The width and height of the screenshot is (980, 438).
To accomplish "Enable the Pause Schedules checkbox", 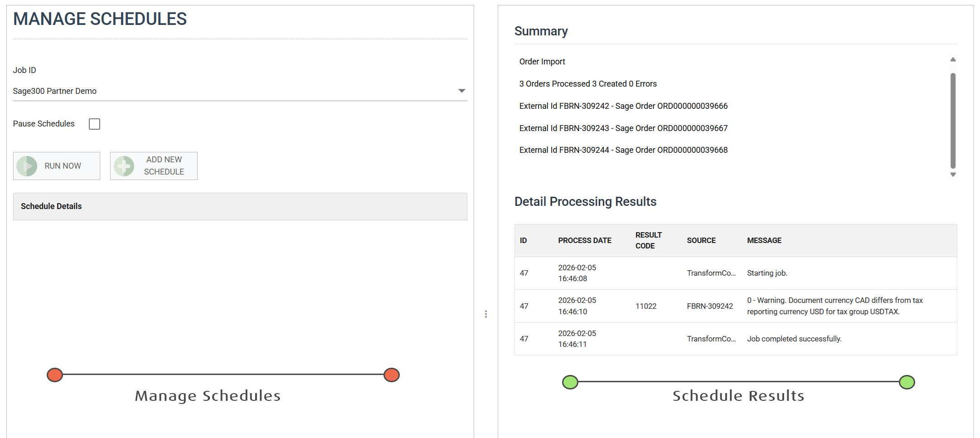I will (x=94, y=124).
